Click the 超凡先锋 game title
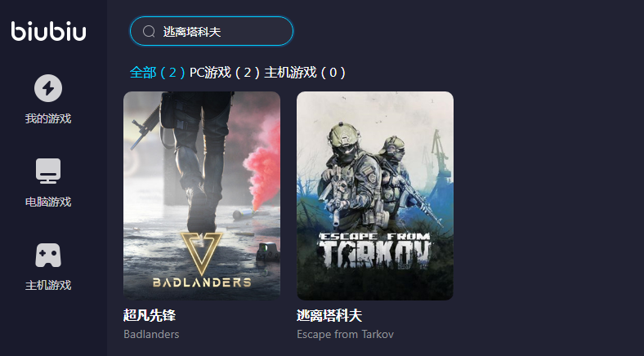Viewport: 644px width, 356px height. pos(150,315)
